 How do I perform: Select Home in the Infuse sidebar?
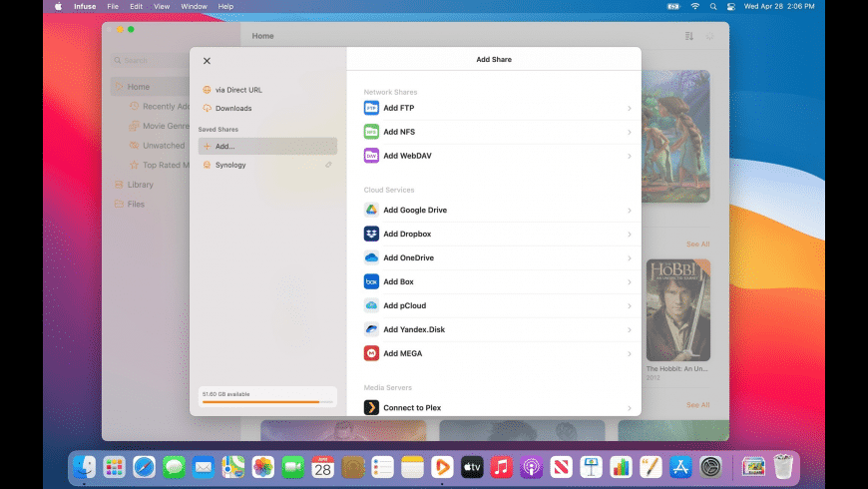(150, 87)
